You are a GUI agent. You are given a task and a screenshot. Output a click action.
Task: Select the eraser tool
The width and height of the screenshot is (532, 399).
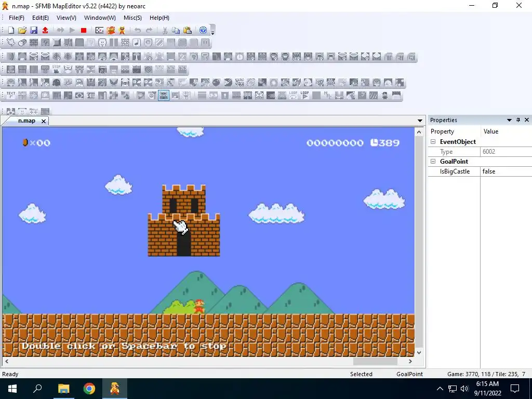pos(22,43)
